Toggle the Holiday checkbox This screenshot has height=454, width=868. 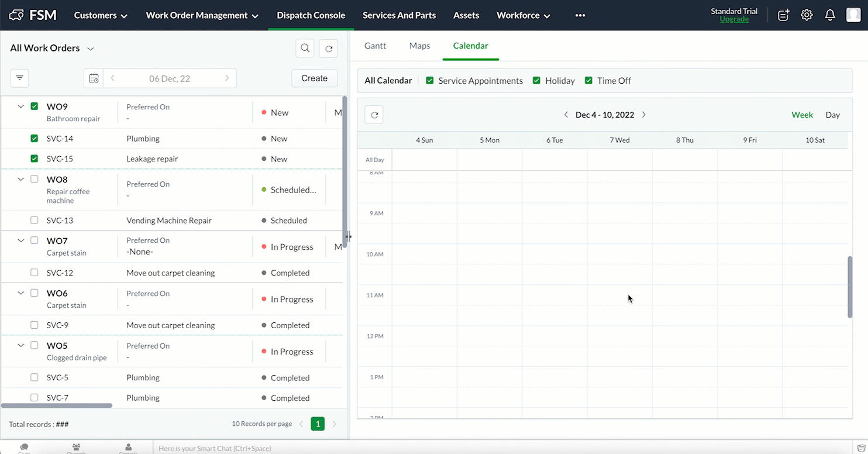(x=536, y=81)
